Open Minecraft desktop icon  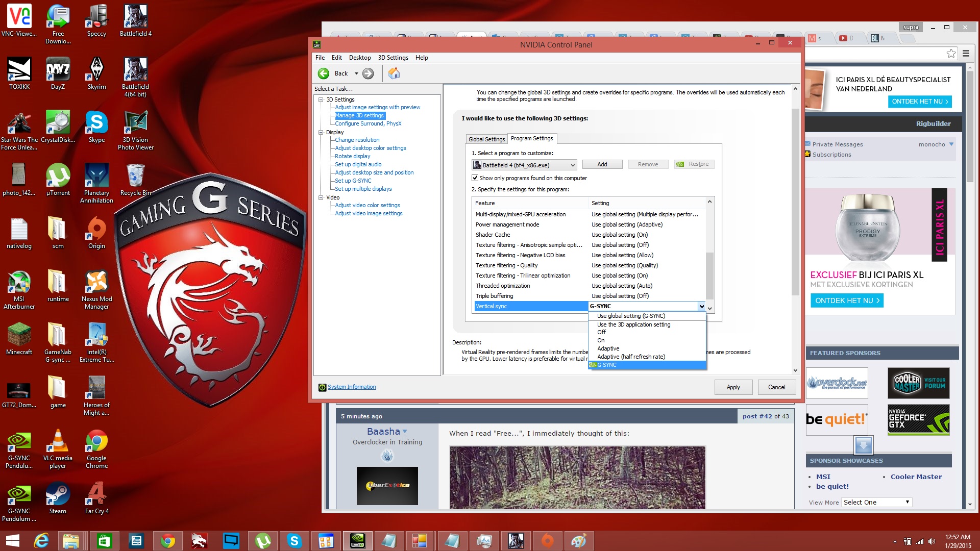tap(19, 339)
